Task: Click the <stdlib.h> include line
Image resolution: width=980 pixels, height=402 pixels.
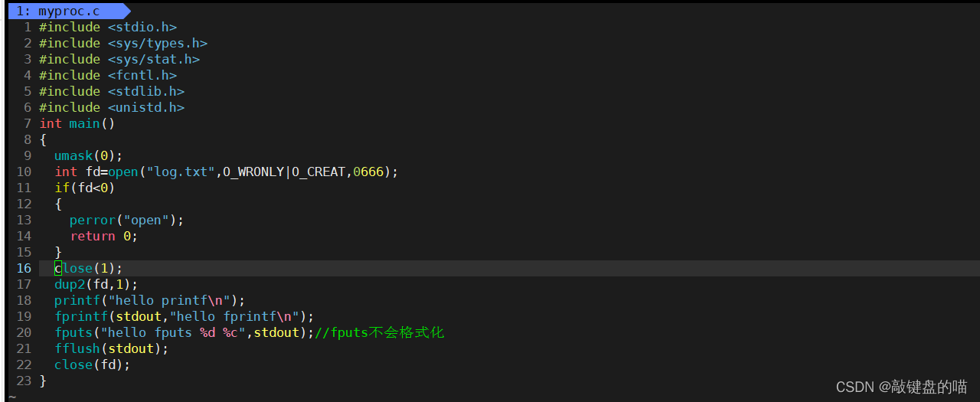Action: click(112, 92)
